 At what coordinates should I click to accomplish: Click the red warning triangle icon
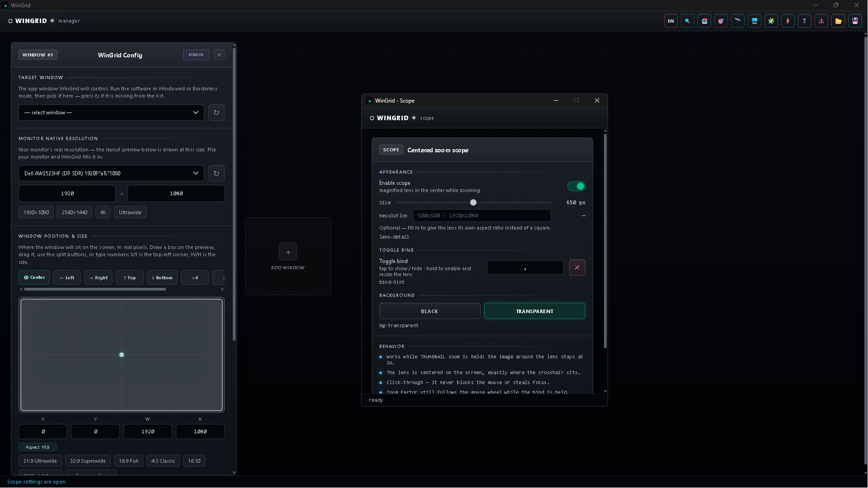click(821, 21)
